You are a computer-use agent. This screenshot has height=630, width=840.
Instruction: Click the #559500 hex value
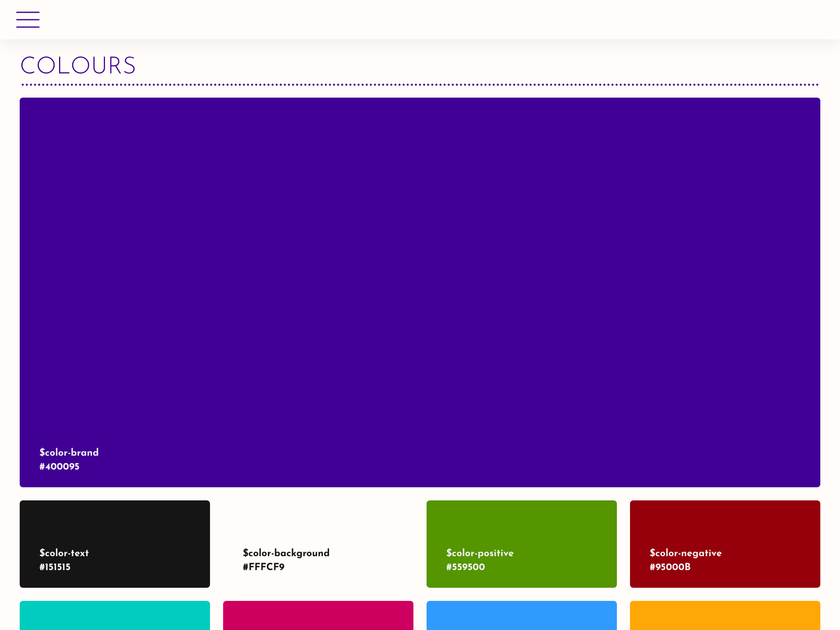466,567
